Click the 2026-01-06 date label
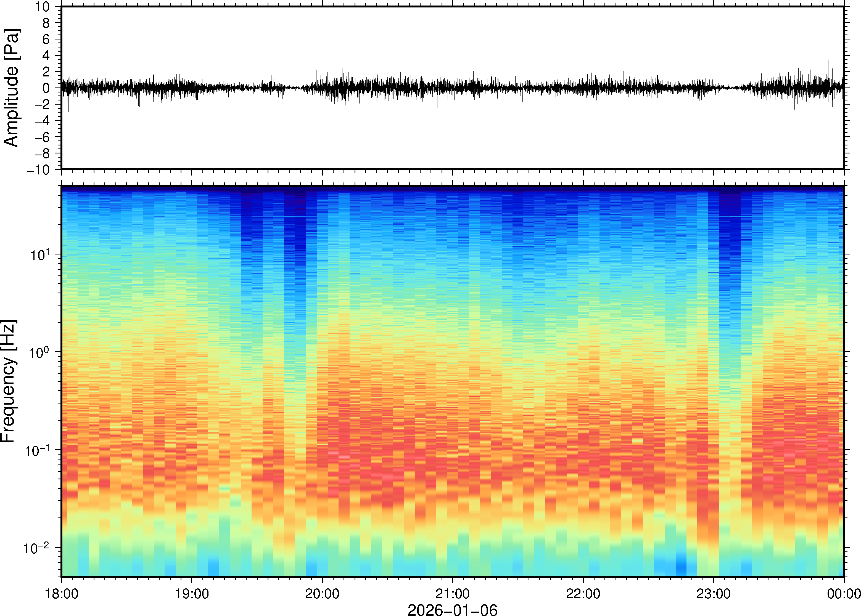 (x=452, y=610)
